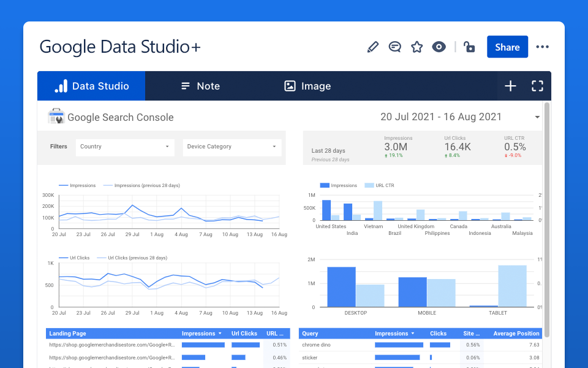The width and height of the screenshot is (588, 368).
Task: Click the Url Clicks 16.4K scorecard value
Action: tap(458, 147)
